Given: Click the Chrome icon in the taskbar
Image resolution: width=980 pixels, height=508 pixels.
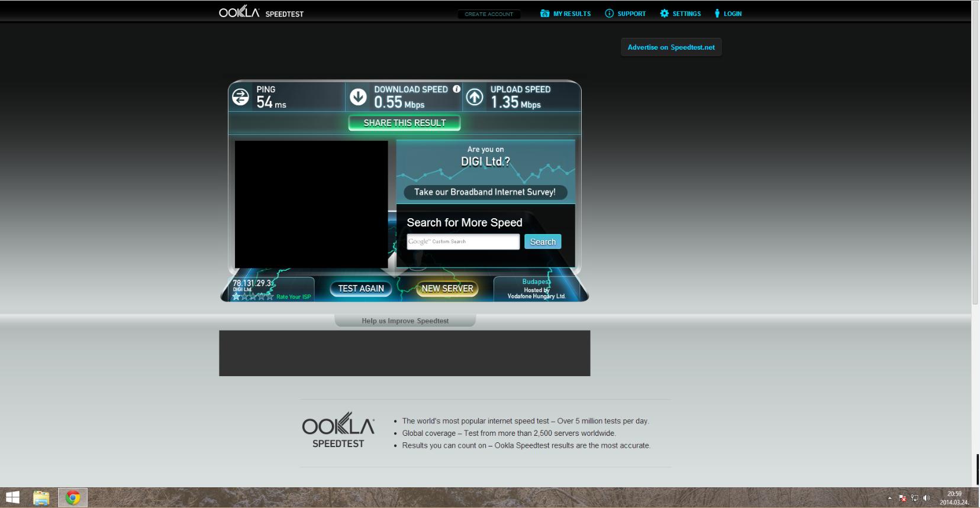Looking at the screenshot, I should [73, 498].
